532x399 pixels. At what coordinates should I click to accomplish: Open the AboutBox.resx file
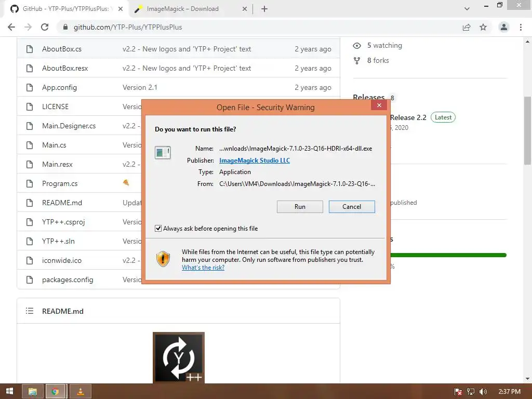[x=65, y=68]
